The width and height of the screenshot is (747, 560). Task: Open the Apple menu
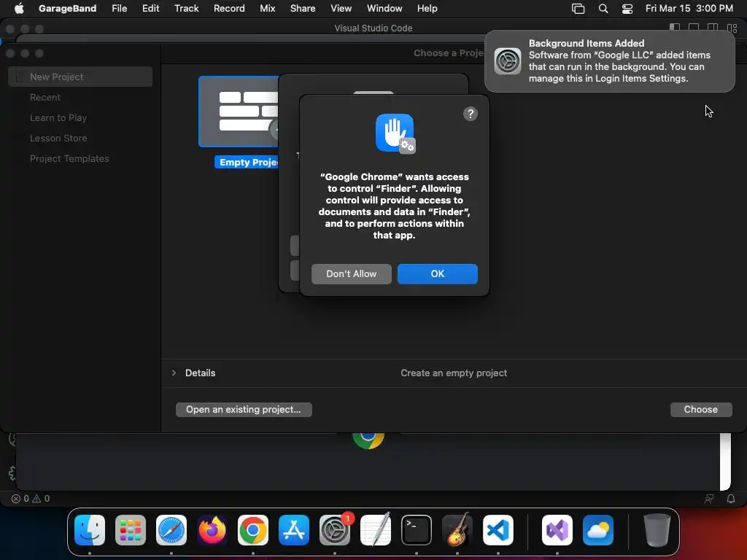[19, 8]
